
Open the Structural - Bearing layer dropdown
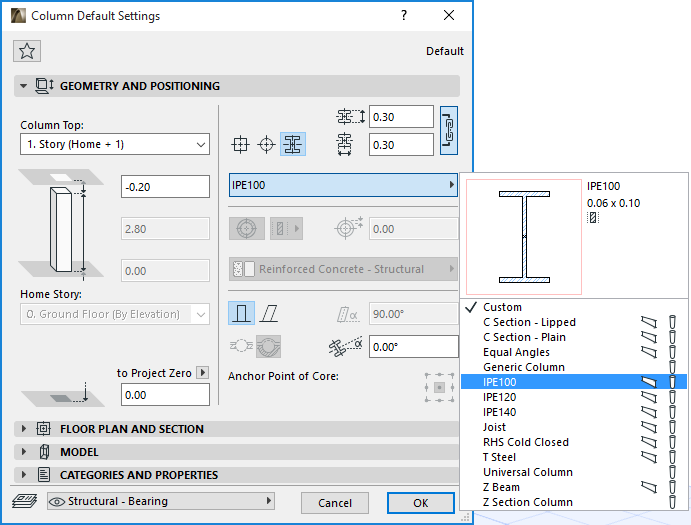tap(161, 501)
